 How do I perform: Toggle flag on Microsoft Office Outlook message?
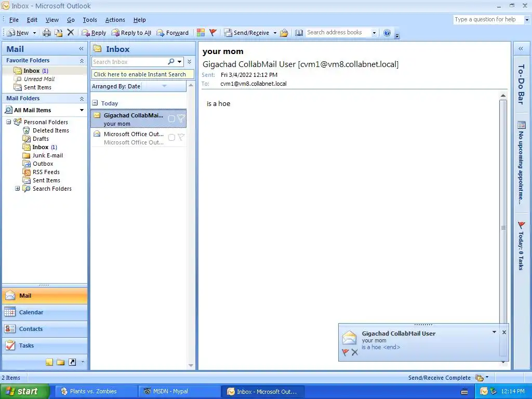point(181,137)
